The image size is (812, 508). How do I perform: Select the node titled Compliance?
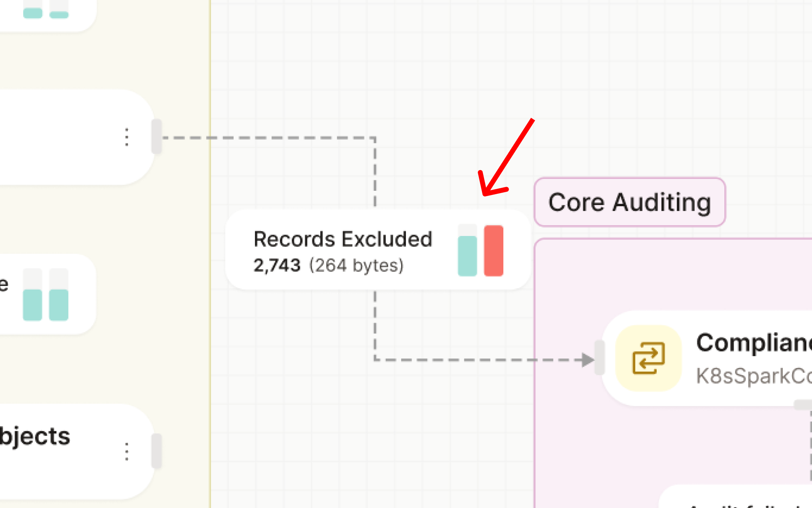707,358
